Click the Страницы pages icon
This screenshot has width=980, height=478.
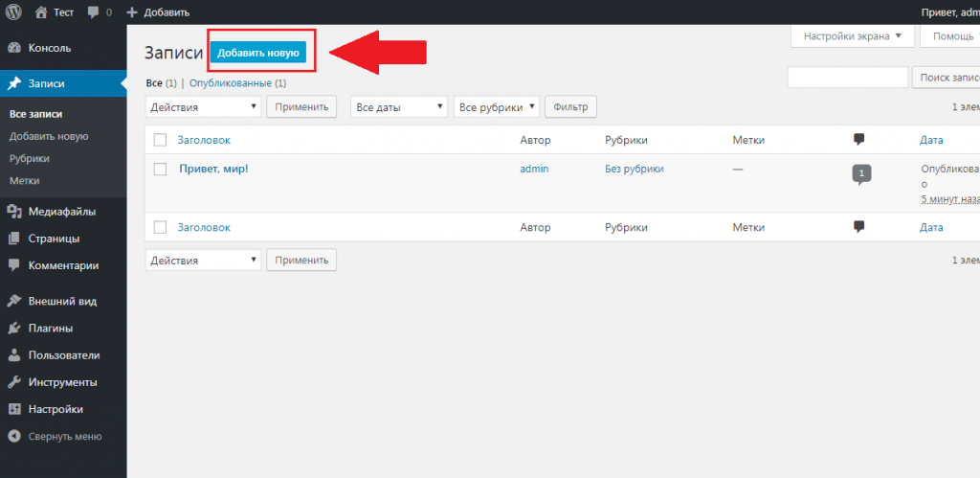[13, 239]
